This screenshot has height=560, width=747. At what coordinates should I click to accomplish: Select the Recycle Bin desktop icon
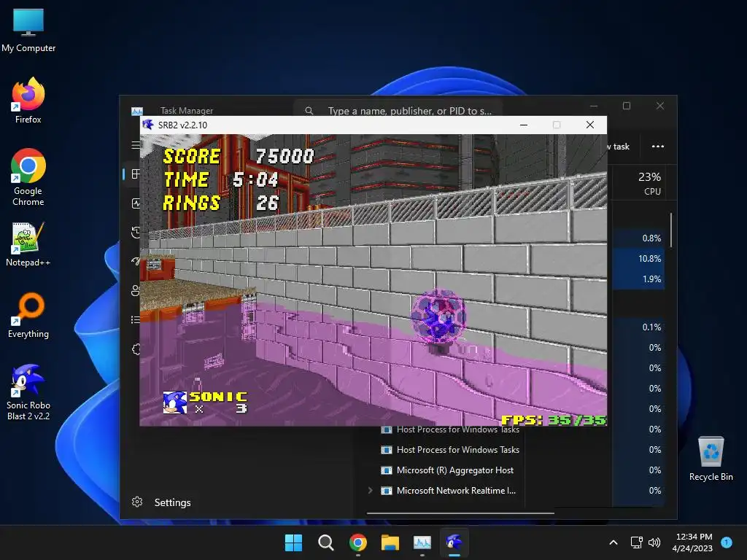(711, 458)
